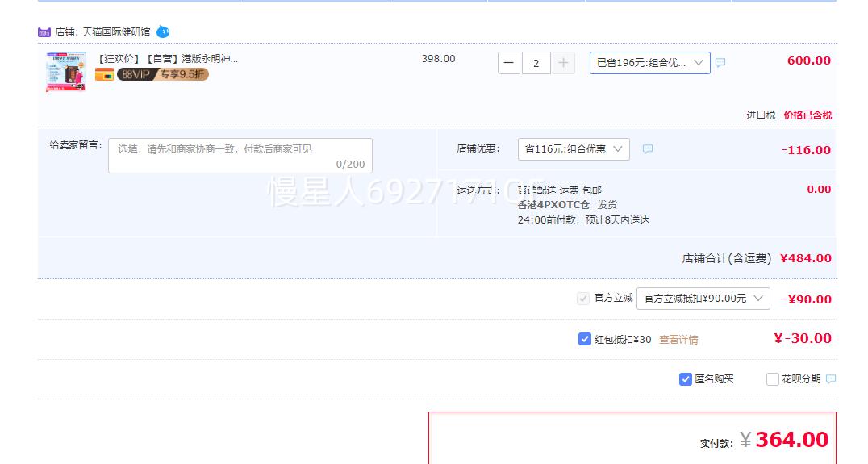The width and height of the screenshot is (868, 464).
Task: Expand the 省116元:组合优惠 store discount dropdown
Action: (x=574, y=149)
